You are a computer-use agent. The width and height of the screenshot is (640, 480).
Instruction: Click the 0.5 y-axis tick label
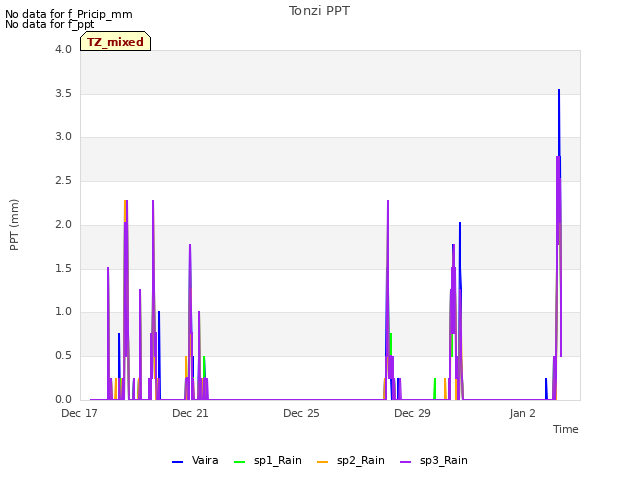pos(63,356)
